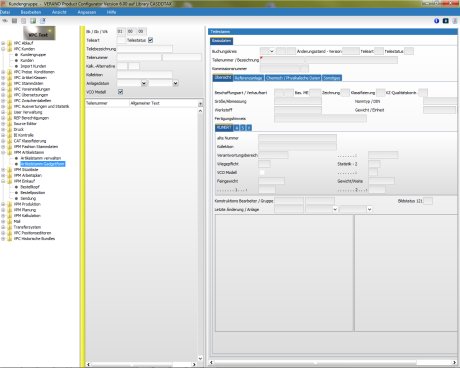The image size is (460, 368).
Task: Click the first small toolbar icon below Datei
Action: [5, 21]
